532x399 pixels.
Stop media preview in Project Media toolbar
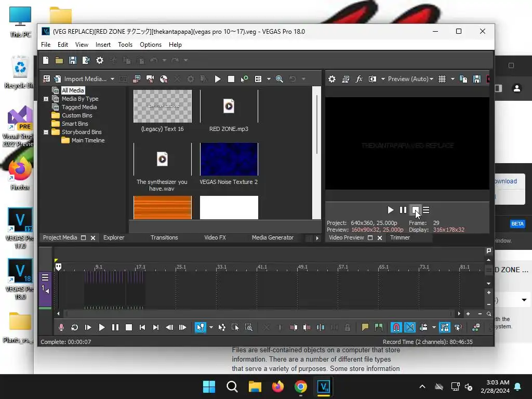pyautogui.click(x=231, y=79)
